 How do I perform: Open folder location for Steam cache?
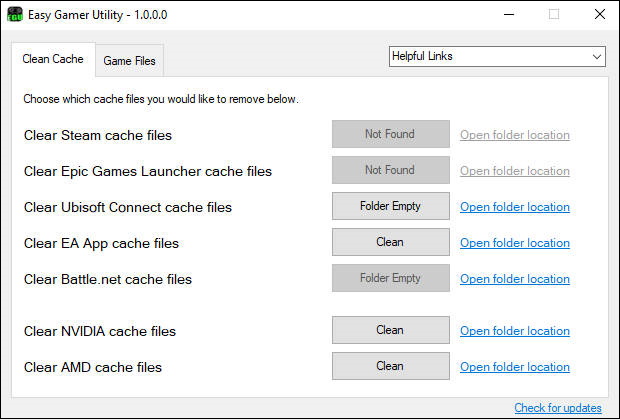pyautogui.click(x=515, y=135)
